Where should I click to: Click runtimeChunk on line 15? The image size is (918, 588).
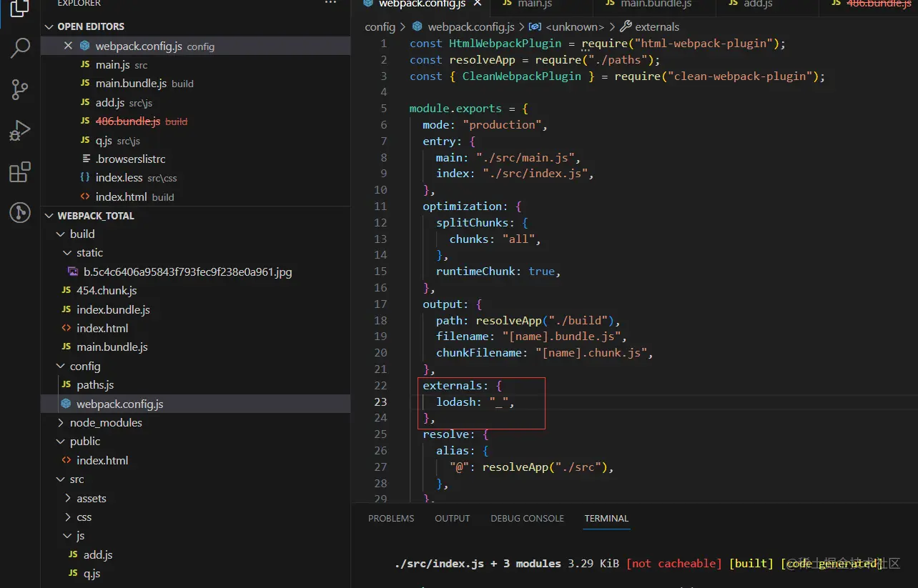pos(477,271)
